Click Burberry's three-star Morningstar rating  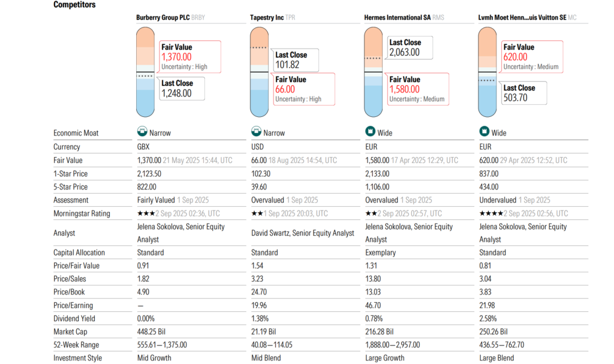pos(146,213)
